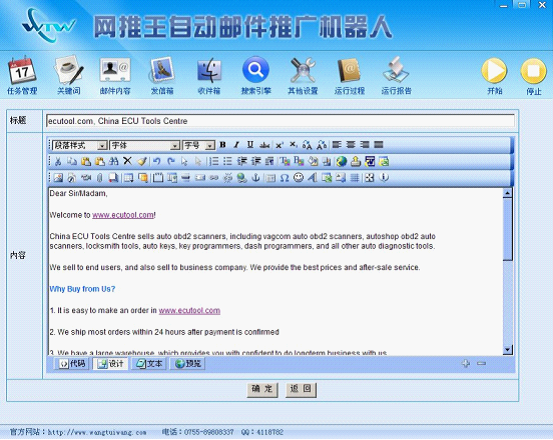Switch to the 设计 design tab

click(110, 363)
